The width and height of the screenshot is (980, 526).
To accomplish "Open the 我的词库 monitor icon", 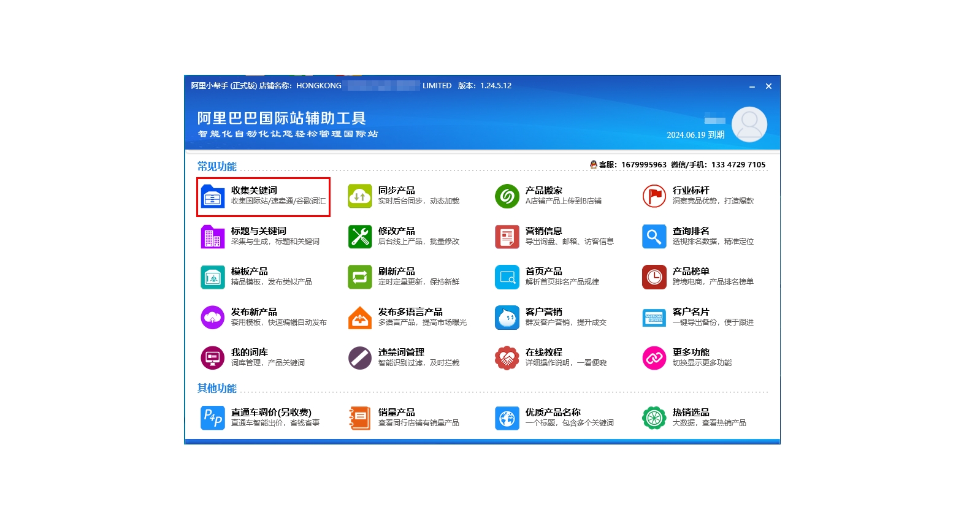I will coord(212,358).
